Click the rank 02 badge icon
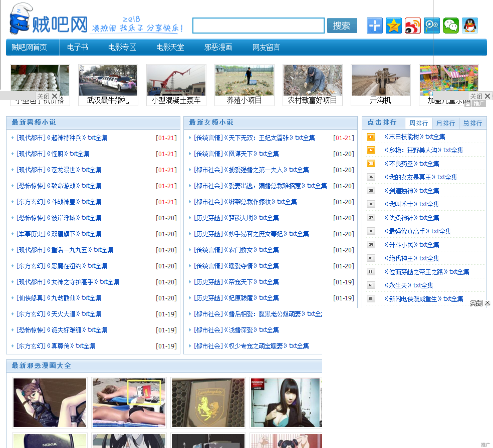 371,150
